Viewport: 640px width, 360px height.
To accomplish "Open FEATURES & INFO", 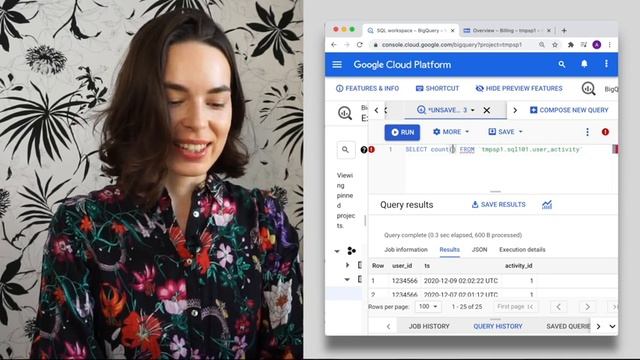I will 367,88.
